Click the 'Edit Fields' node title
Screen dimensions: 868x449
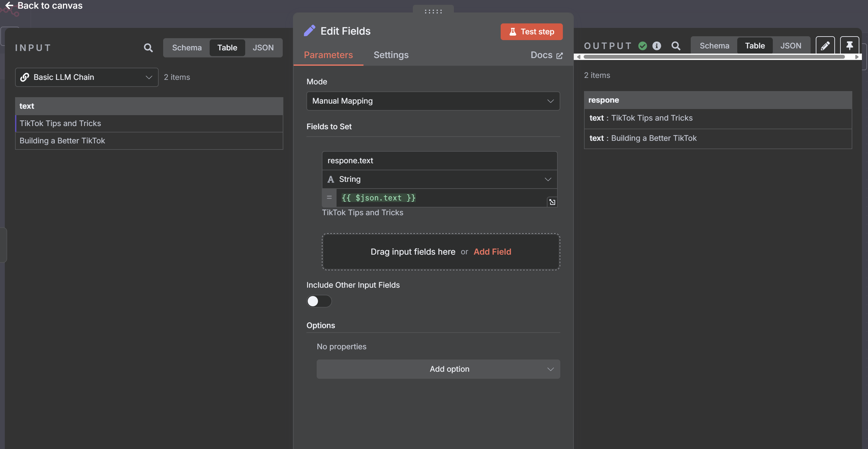(x=345, y=31)
